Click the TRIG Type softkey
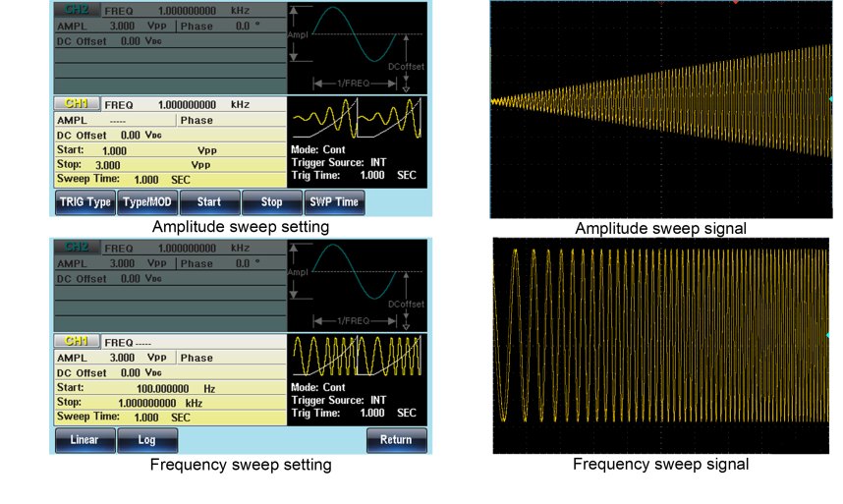The height and width of the screenshot is (504, 843). 84,202
